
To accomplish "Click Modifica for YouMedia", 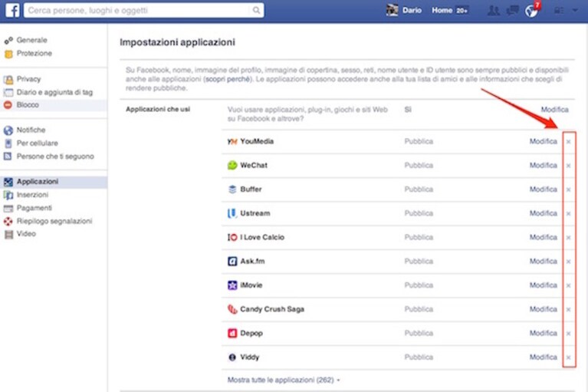I will coord(543,141).
